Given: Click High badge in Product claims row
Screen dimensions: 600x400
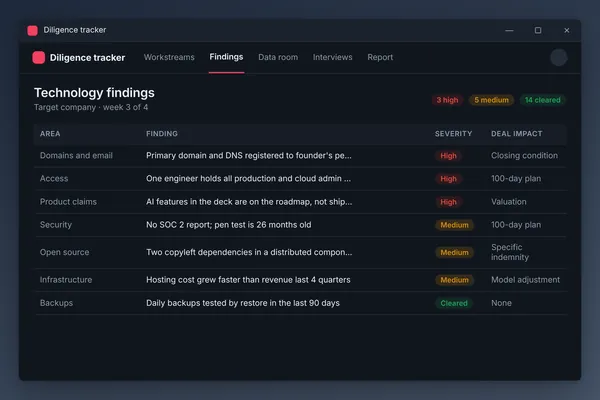Looking at the screenshot, I should [448, 202].
